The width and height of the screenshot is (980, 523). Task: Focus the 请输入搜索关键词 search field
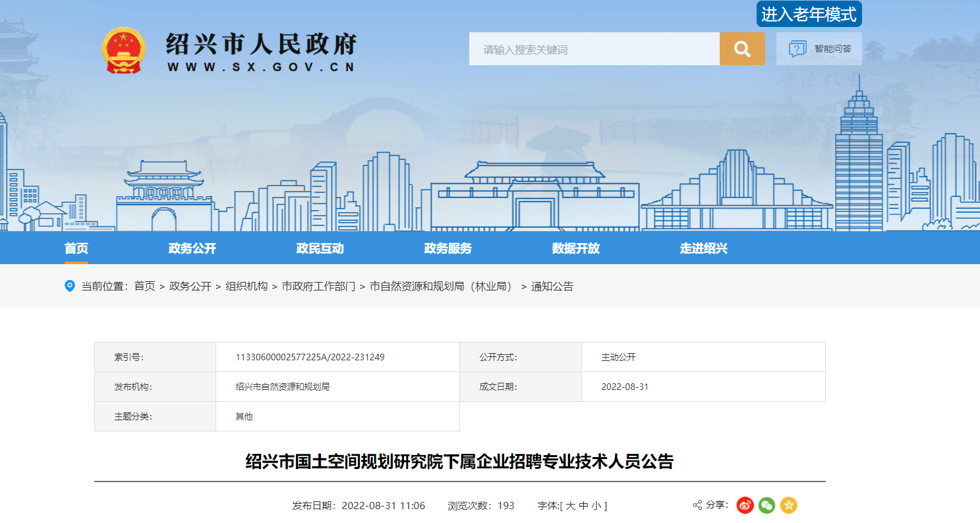pyautogui.click(x=593, y=49)
